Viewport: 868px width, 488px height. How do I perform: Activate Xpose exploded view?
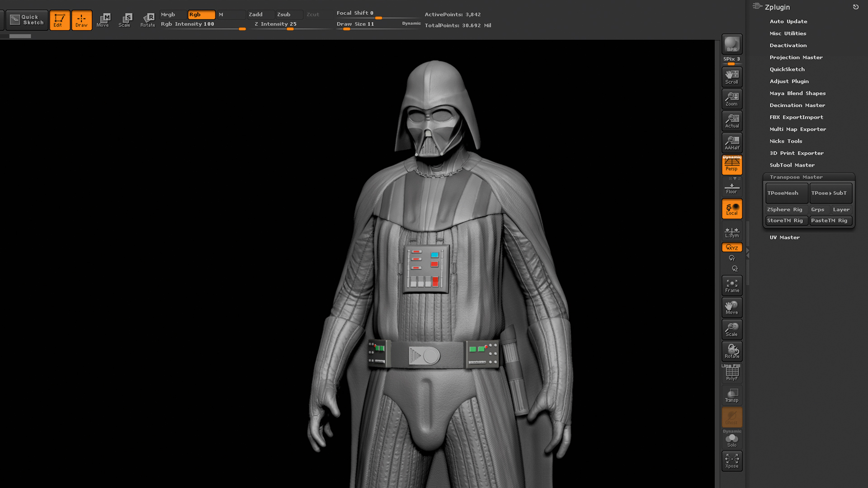(x=732, y=461)
